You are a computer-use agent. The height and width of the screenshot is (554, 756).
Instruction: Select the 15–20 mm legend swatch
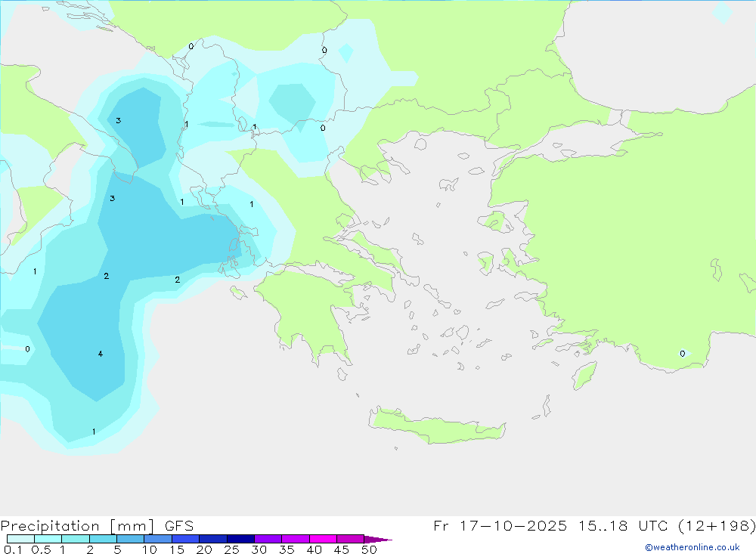[186, 539]
